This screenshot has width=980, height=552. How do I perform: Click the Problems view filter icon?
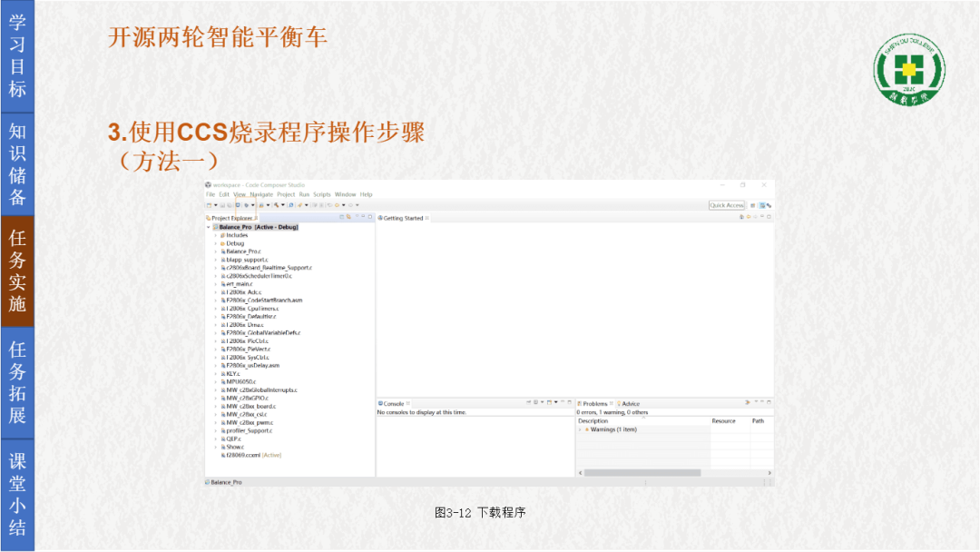pyautogui.click(x=748, y=402)
